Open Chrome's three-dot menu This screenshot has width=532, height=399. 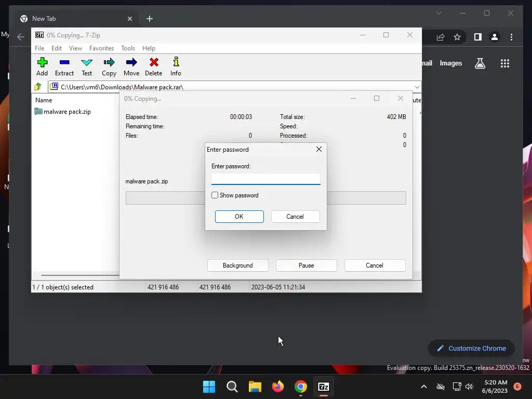[x=511, y=37]
